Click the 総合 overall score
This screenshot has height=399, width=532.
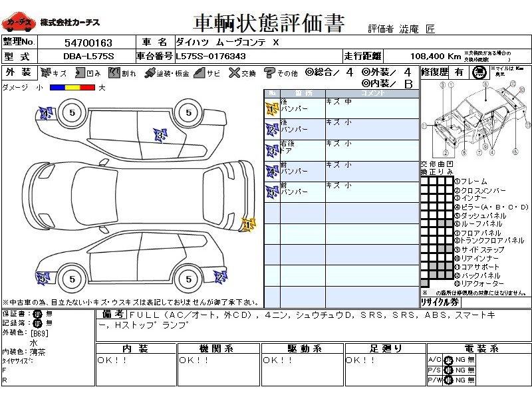350,72
